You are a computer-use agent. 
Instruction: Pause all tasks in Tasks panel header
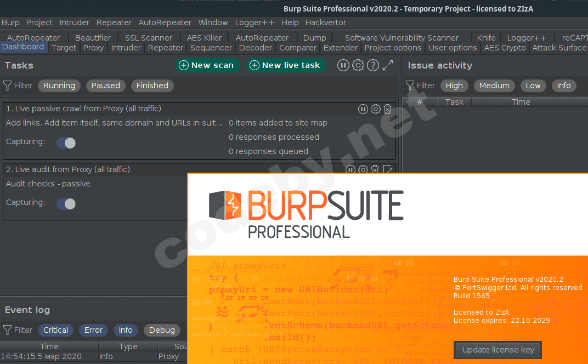point(343,65)
